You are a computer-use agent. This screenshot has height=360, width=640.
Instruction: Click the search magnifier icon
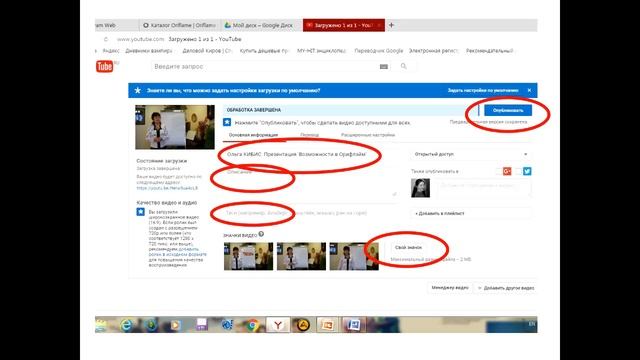[404, 66]
